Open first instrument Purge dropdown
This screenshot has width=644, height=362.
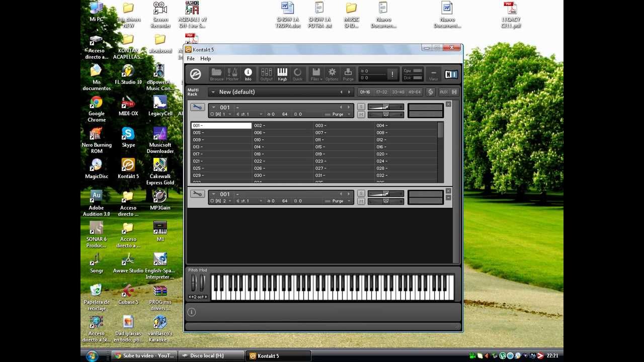point(338,115)
